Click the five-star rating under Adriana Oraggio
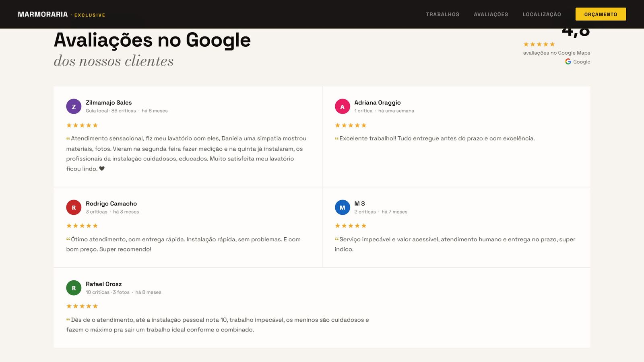Viewport: 644px width, 362px height. tap(351, 125)
